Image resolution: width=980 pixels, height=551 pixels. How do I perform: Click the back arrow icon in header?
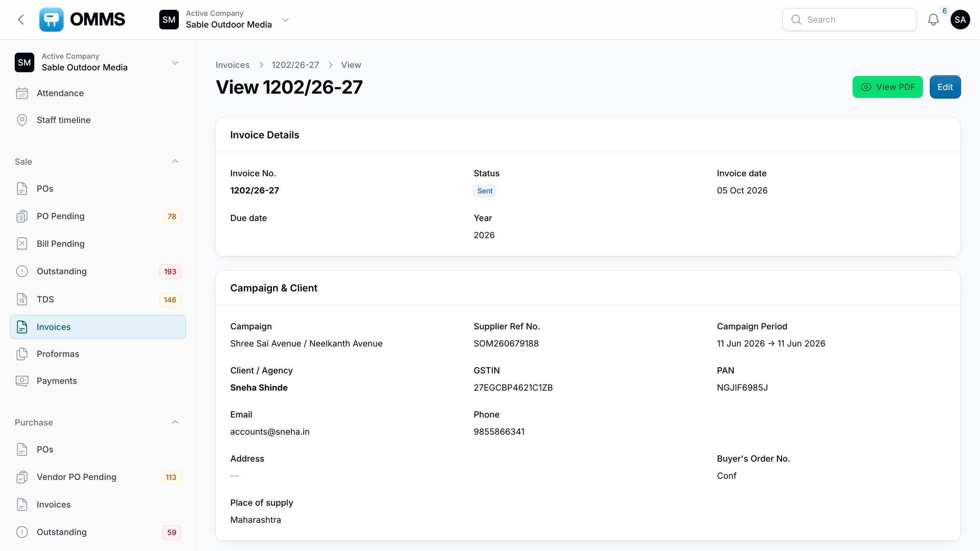tap(21, 20)
